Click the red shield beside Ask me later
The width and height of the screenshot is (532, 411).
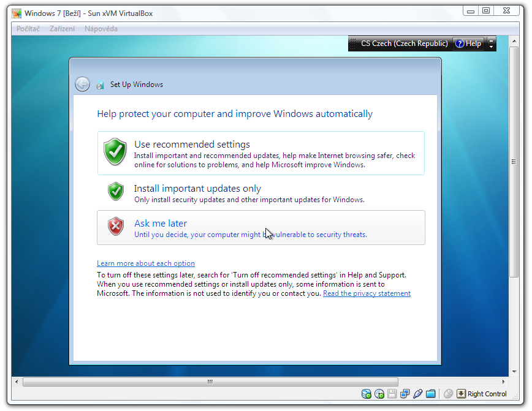(116, 226)
